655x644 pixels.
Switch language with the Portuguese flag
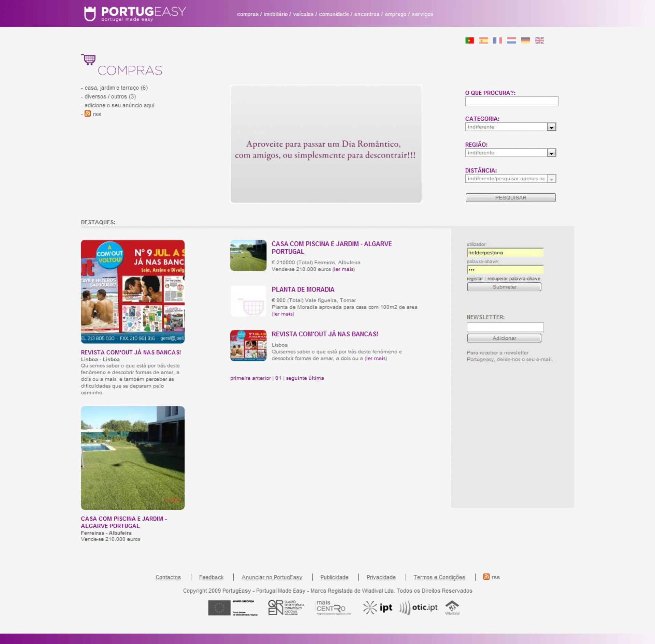click(469, 41)
